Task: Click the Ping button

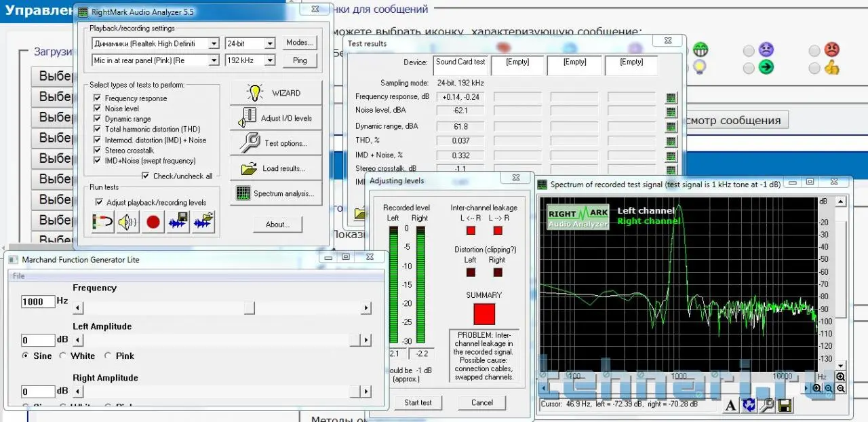Action: pos(299,60)
